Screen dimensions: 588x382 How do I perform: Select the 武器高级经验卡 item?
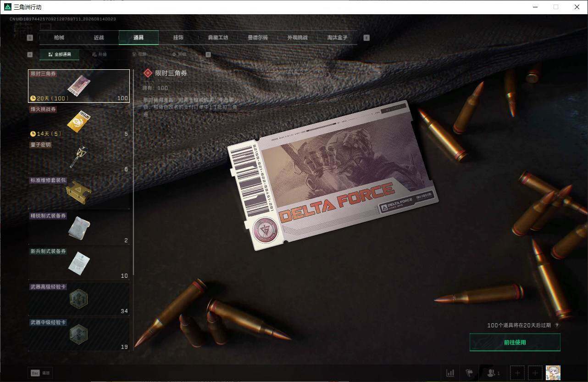(x=79, y=299)
